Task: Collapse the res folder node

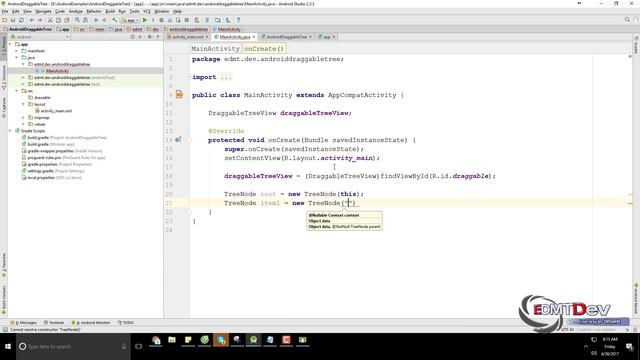Action: 17,91
